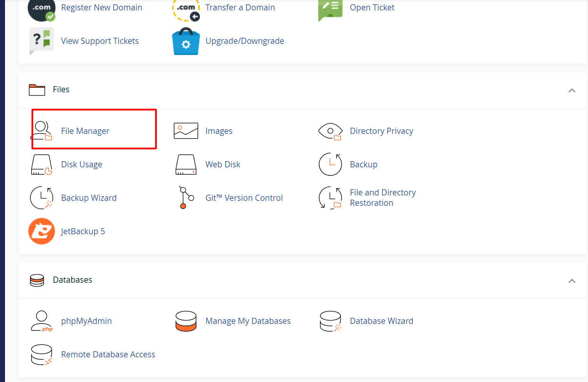This screenshot has height=382, width=588.
Task: Collapse the Files section chevron
Action: 572,90
